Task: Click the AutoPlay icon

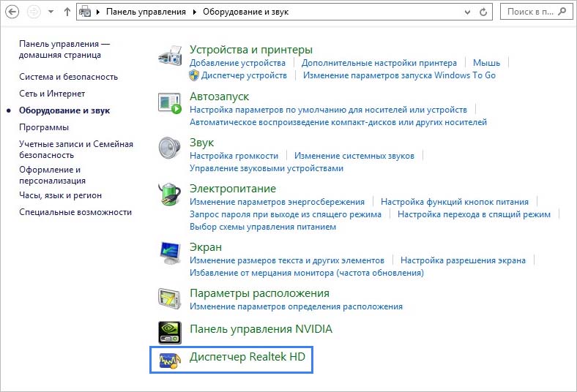Action: 170,103
